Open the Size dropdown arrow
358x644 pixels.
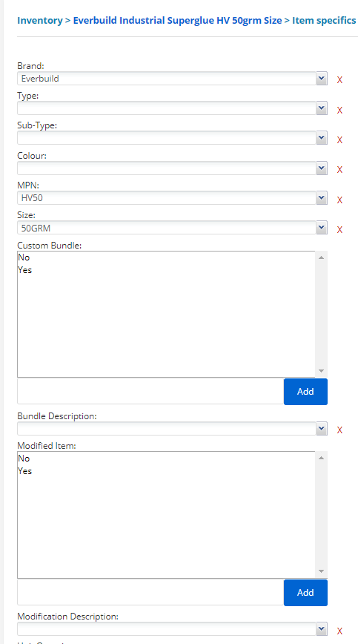point(322,228)
